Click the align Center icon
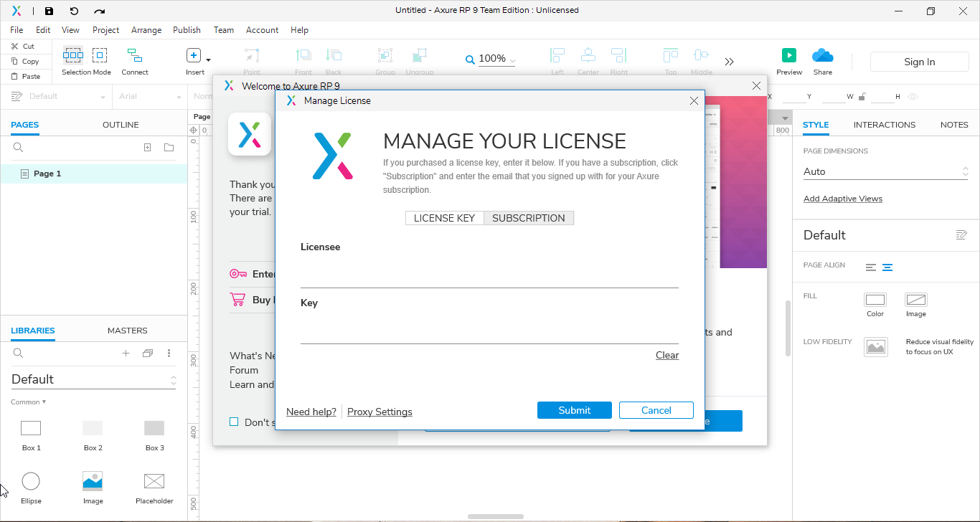 click(x=588, y=55)
